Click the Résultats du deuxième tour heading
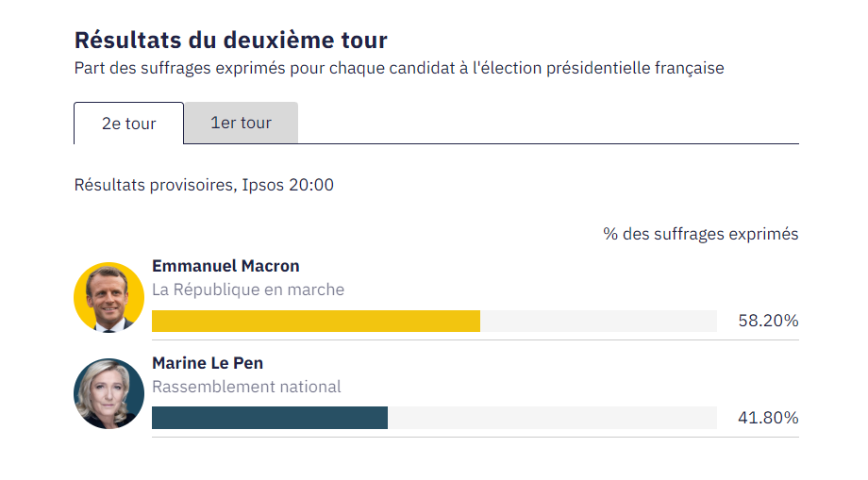Viewport: 868px width, 480px height. (230, 40)
